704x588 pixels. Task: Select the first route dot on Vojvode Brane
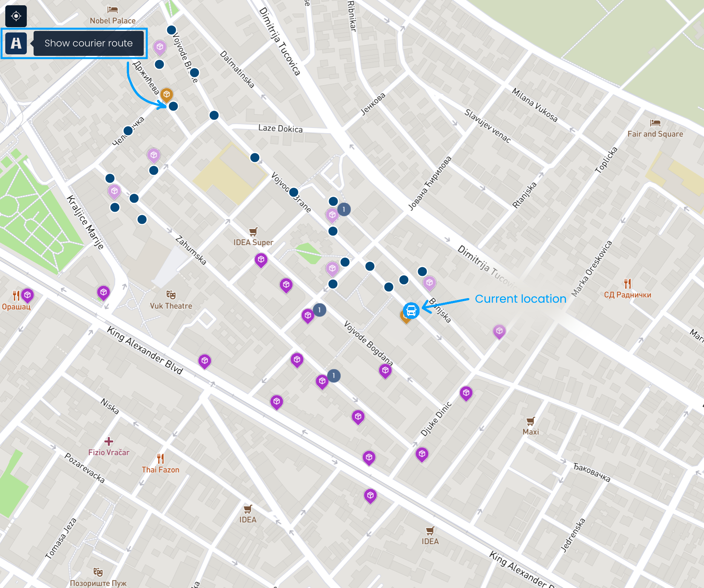pyautogui.click(x=172, y=30)
